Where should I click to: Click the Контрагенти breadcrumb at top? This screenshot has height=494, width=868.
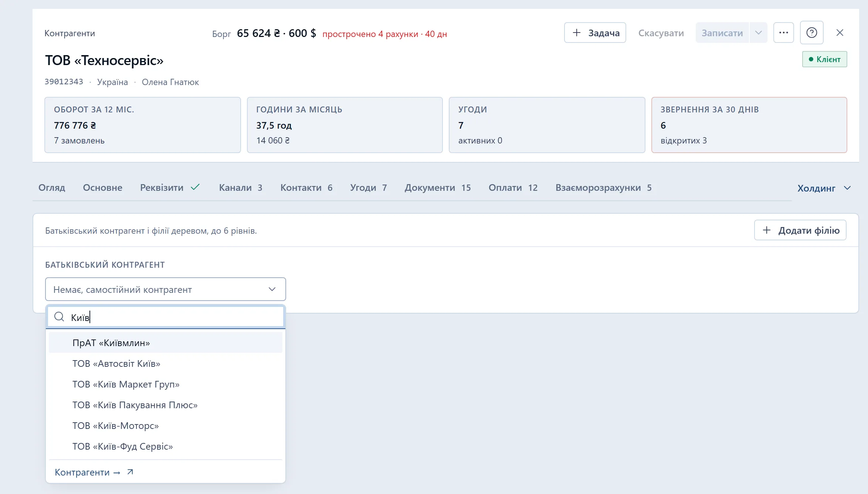click(x=69, y=33)
